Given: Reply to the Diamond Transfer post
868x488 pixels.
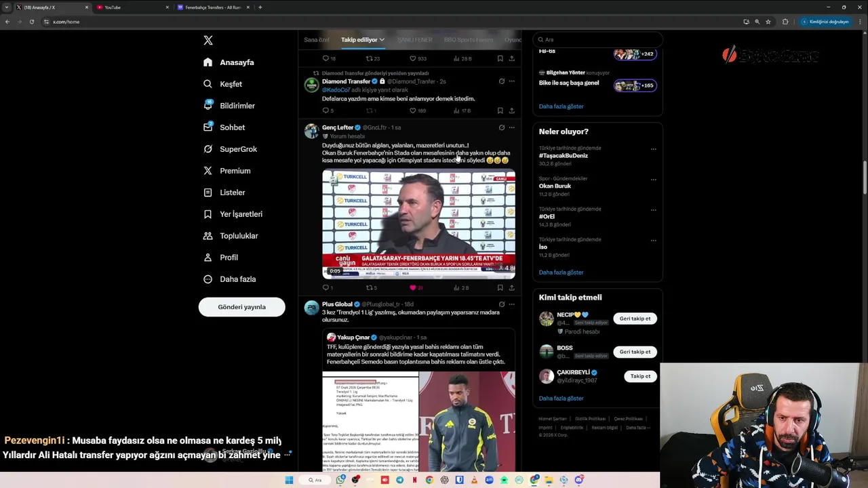Looking at the screenshot, I should [x=326, y=110].
